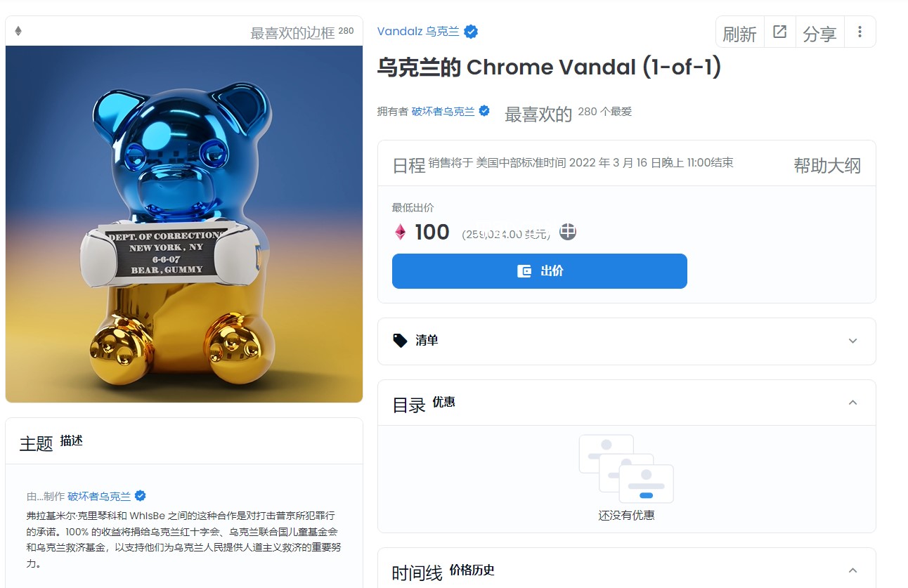Screen dimensions: 908x588
Task: Collapse the 时间线 价格历史 section
Action: click(852, 570)
